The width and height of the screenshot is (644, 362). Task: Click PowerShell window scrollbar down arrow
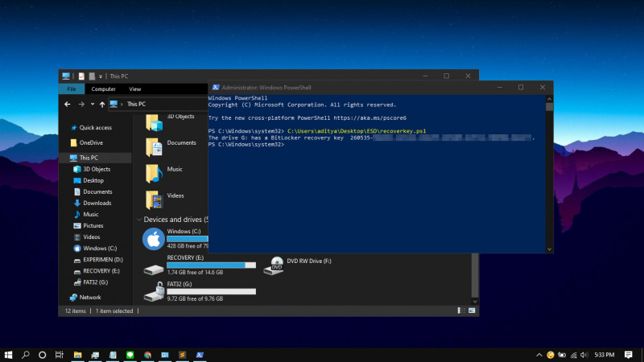(x=549, y=249)
